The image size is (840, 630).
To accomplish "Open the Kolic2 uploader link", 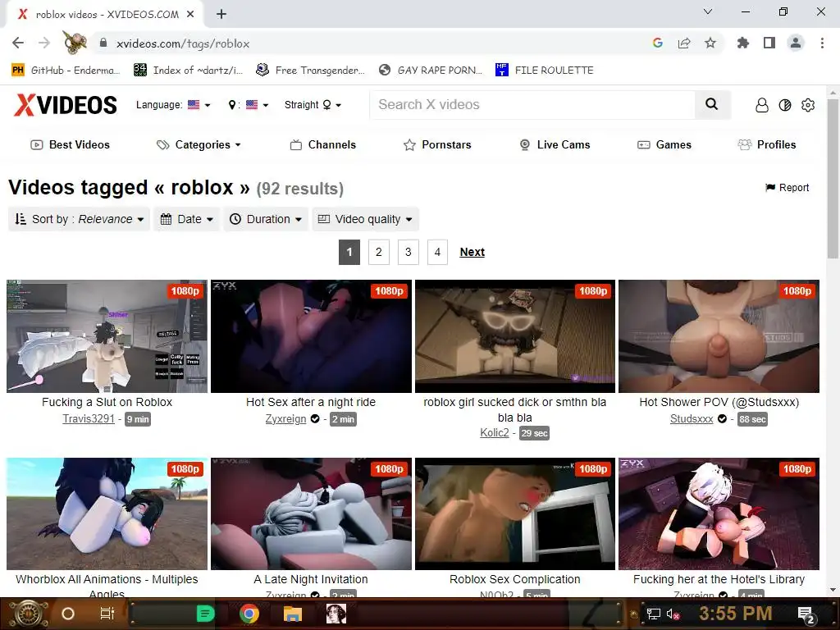I will click(495, 432).
